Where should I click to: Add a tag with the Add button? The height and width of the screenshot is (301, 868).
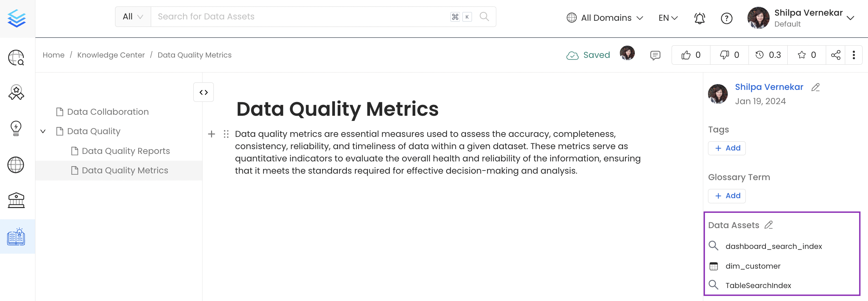tap(726, 148)
